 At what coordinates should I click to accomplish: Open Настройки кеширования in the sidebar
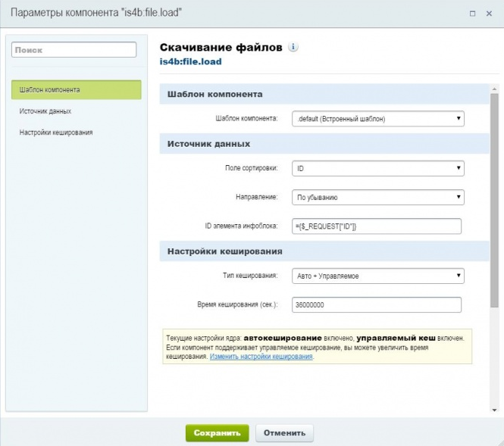click(56, 133)
